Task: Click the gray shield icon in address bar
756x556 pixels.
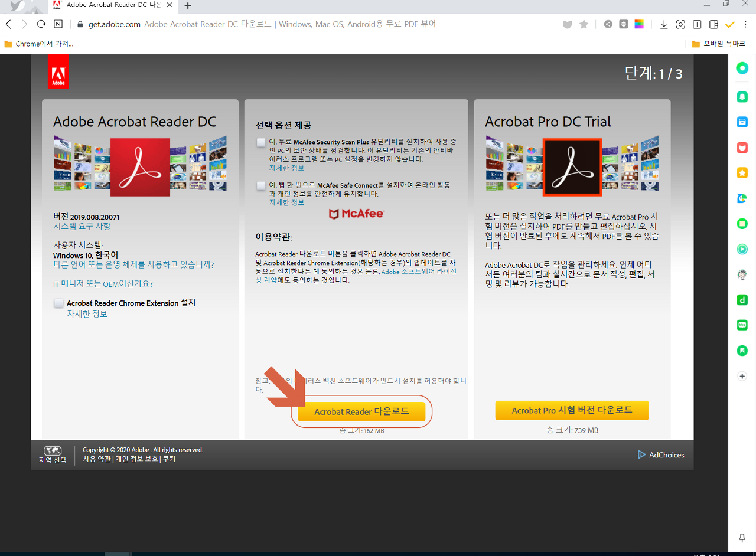Action: (567, 24)
